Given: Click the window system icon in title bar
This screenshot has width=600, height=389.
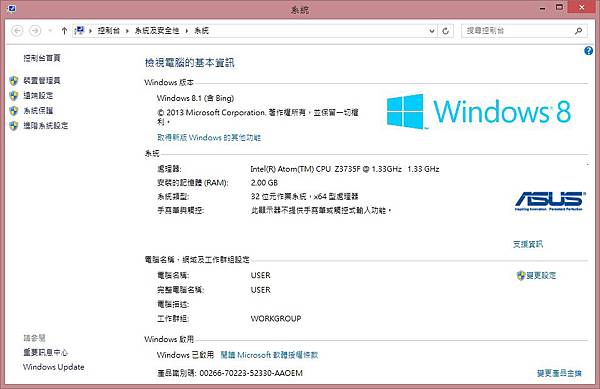Looking at the screenshot, I should click(11, 8).
